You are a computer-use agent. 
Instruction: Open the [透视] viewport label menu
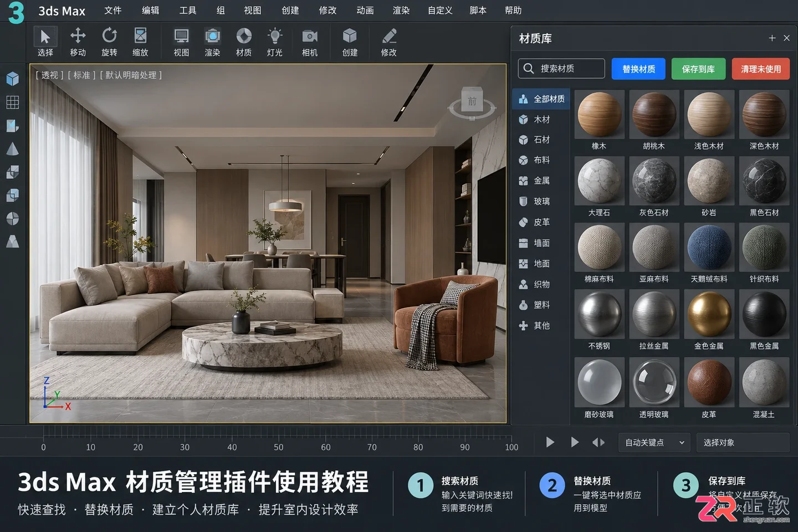pos(49,75)
